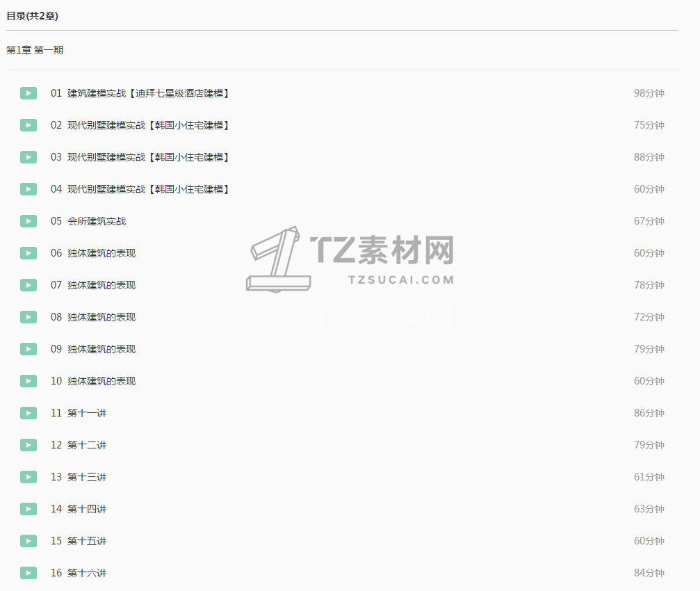Select lesson title 第十四讲
This screenshot has width=700, height=591.
pos(87,510)
